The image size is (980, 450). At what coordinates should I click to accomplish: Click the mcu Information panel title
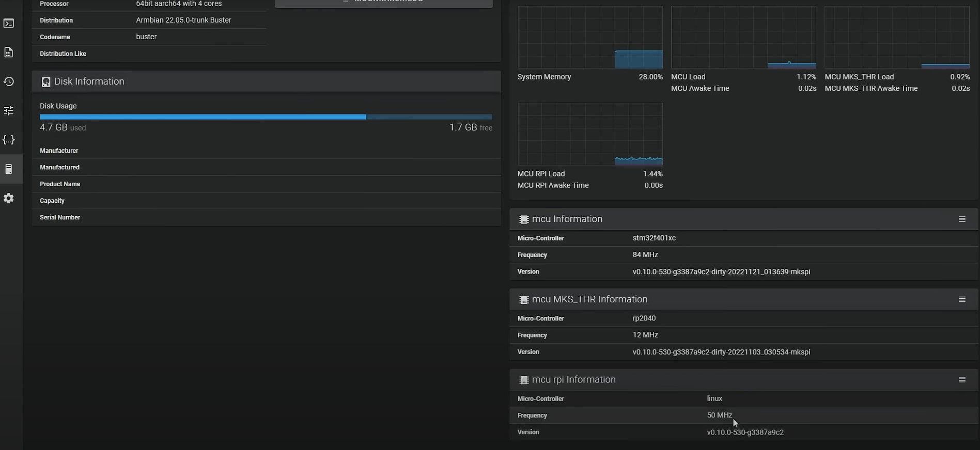pyautogui.click(x=567, y=219)
